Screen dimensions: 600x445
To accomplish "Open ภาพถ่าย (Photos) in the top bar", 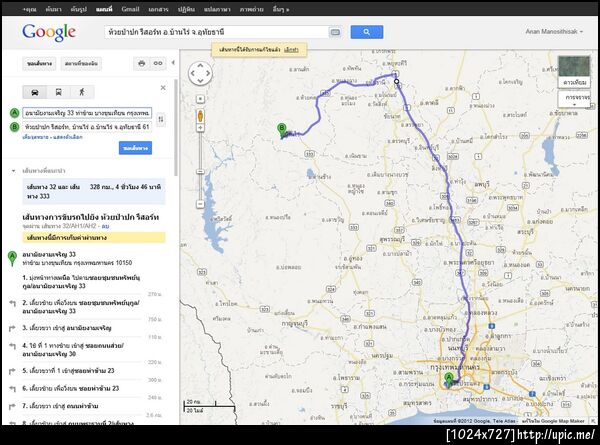I will pos(251,9).
